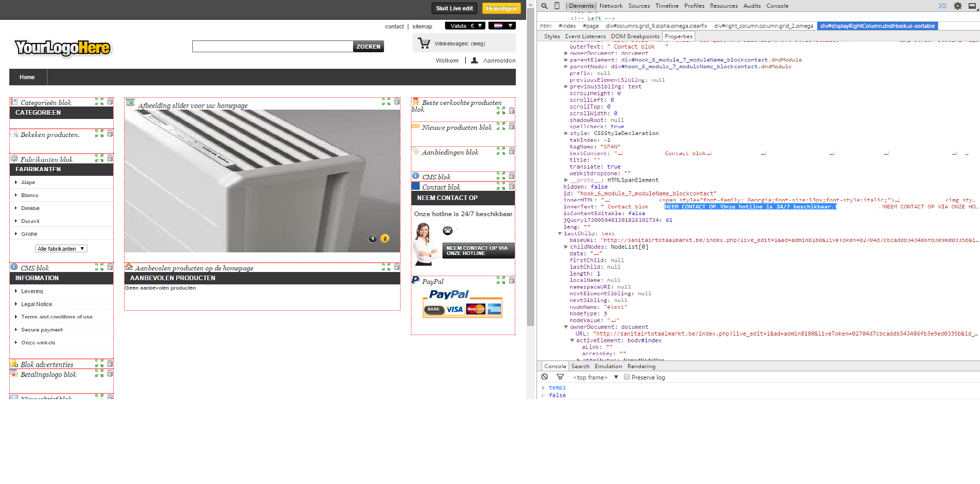
Task: Click move arrows of Nieuwe producten blok
Action: (501, 126)
